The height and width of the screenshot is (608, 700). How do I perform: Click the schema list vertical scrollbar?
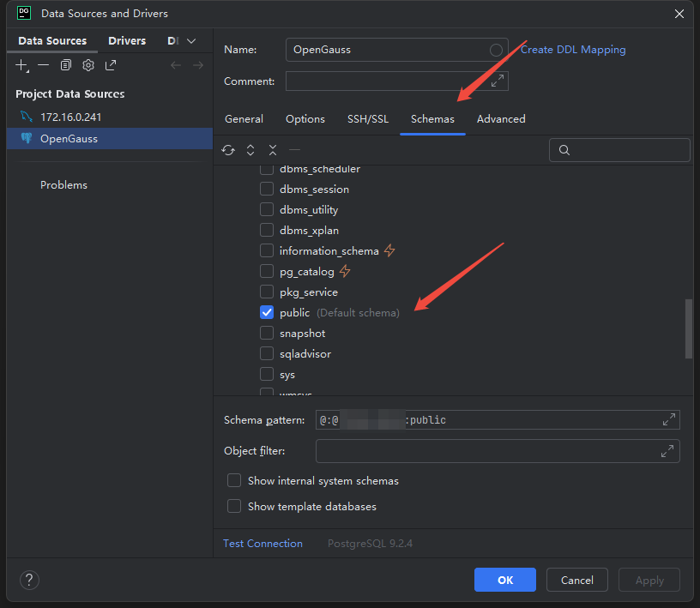click(689, 329)
